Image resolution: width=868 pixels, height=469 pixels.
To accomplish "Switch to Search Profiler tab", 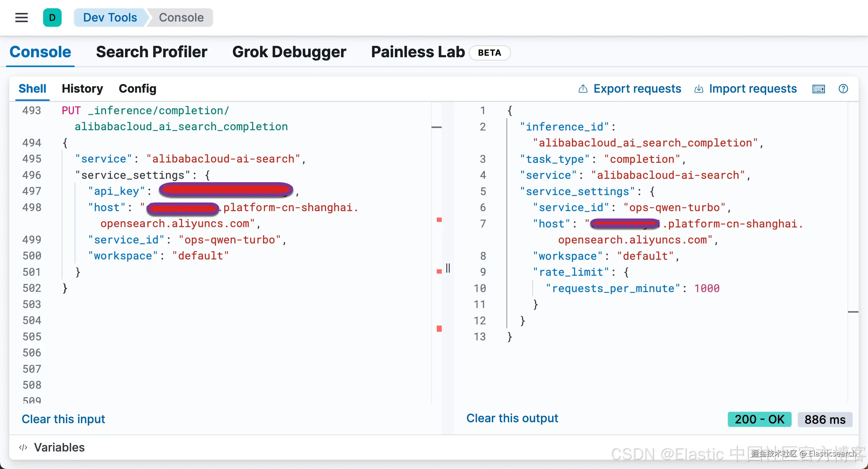I will click(x=152, y=52).
